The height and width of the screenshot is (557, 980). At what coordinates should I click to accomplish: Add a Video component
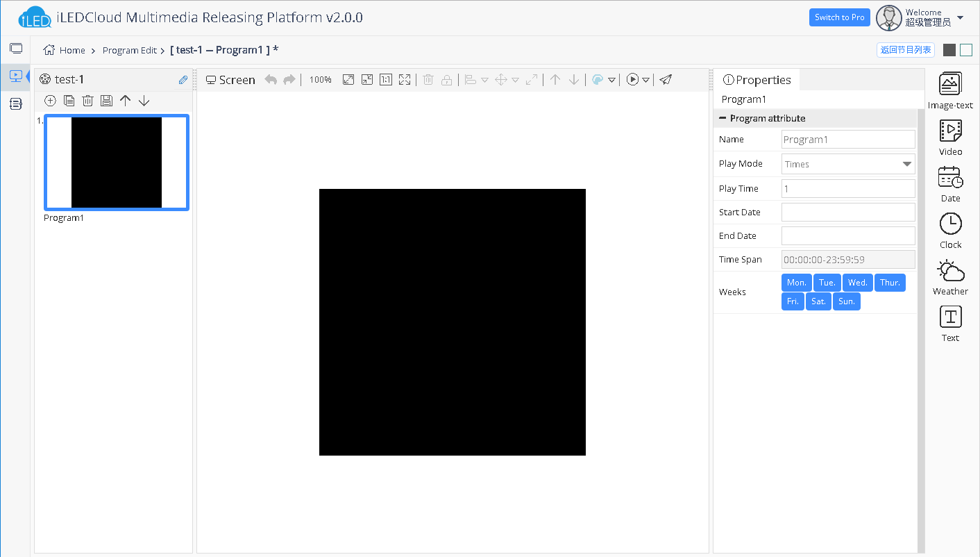tap(950, 138)
